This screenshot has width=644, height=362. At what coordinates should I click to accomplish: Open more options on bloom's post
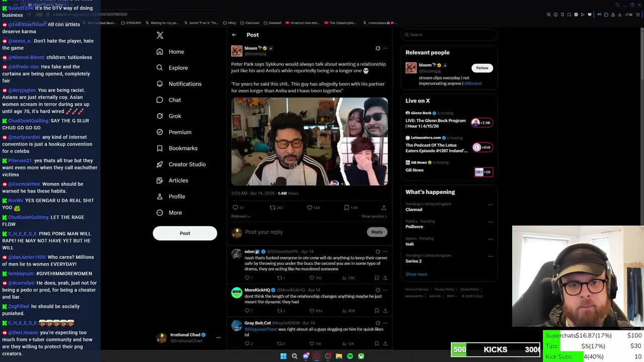click(x=385, y=48)
